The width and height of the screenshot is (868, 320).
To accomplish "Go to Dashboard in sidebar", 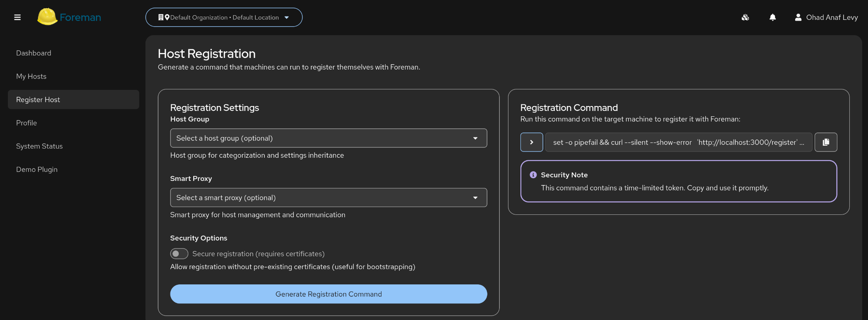I will point(34,53).
